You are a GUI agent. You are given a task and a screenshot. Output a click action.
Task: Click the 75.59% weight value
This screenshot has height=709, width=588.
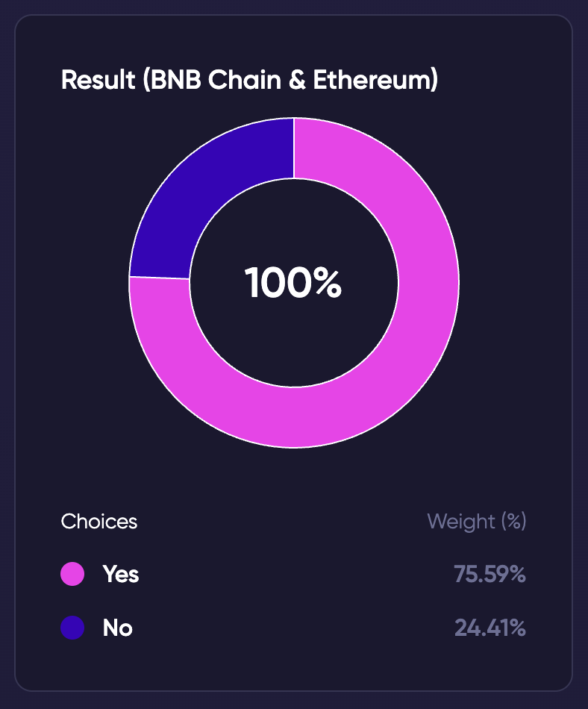click(490, 575)
